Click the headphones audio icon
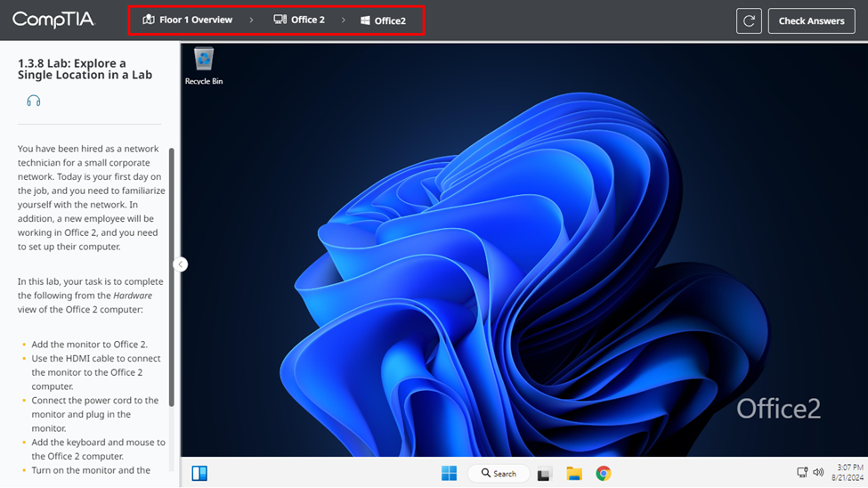 (34, 101)
